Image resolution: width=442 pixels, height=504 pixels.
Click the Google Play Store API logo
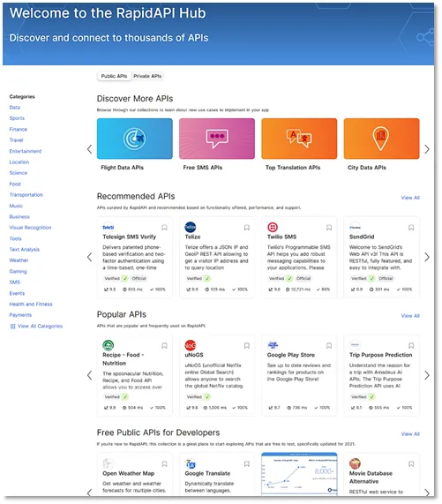273,345
